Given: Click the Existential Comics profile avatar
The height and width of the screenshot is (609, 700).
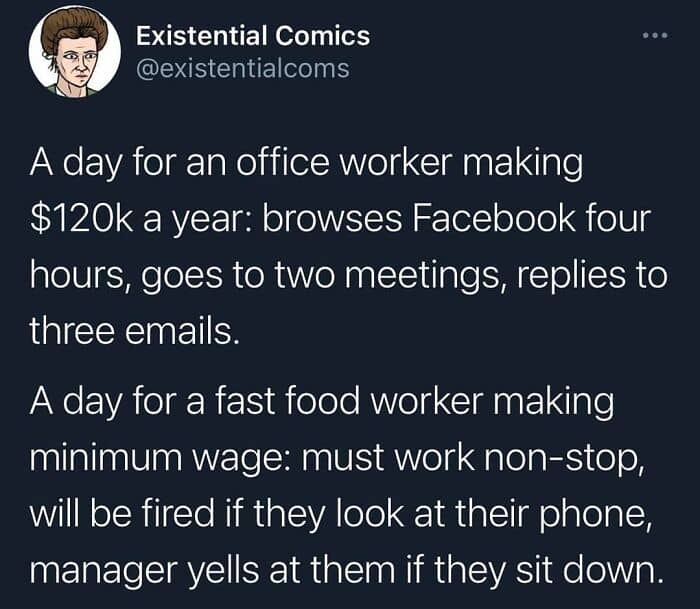Looking at the screenshot, I should pyautogui.click(x=75, y=51).
